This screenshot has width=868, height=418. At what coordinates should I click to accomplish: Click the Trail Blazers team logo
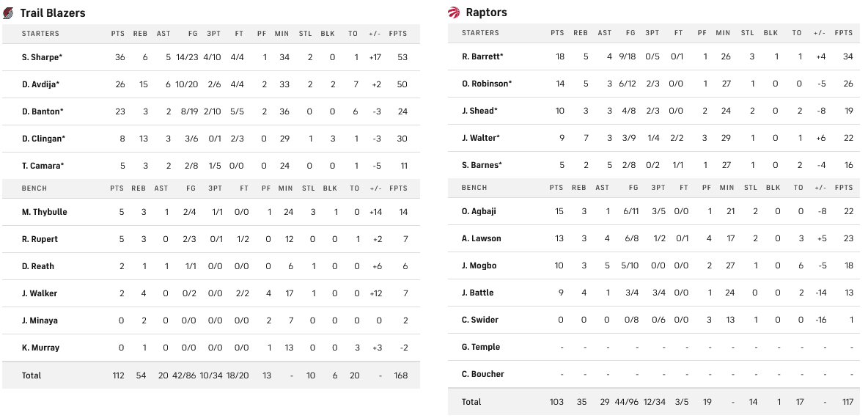(8, 12)
